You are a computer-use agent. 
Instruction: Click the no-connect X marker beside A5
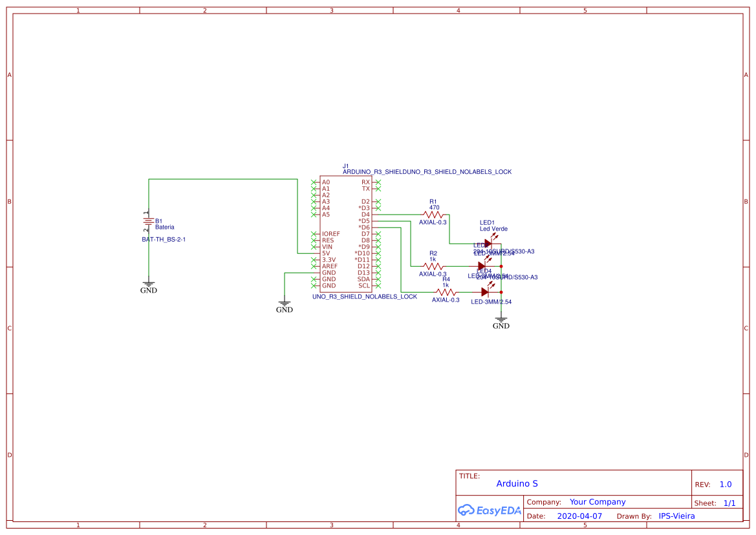(x=314, y=215)
